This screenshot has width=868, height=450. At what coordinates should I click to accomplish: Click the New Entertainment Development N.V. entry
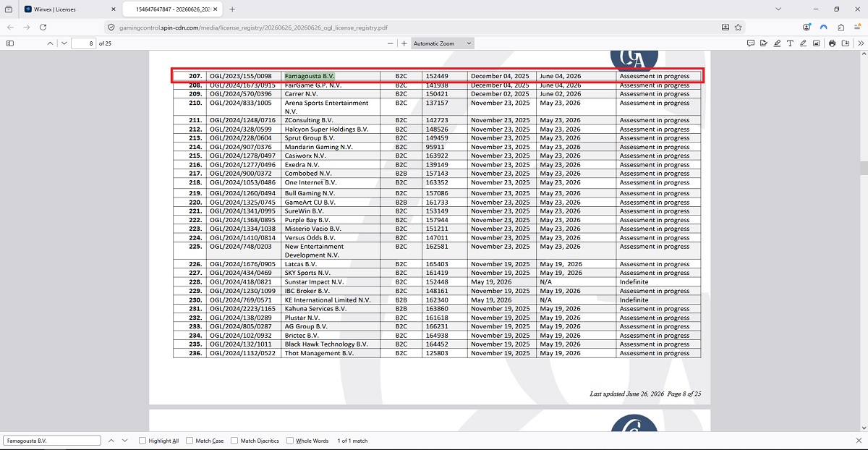click(315, 250)
